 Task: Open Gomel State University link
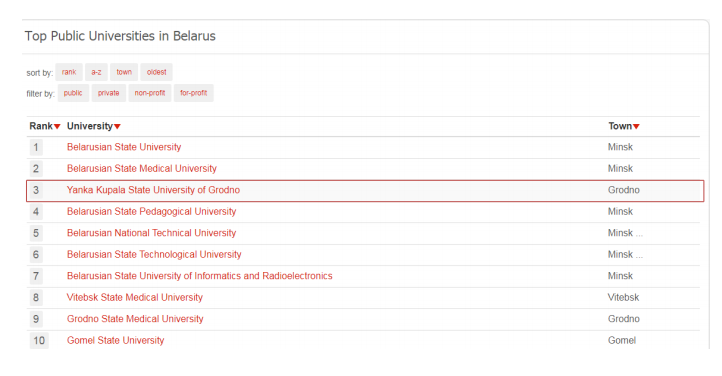pos(116,340)
